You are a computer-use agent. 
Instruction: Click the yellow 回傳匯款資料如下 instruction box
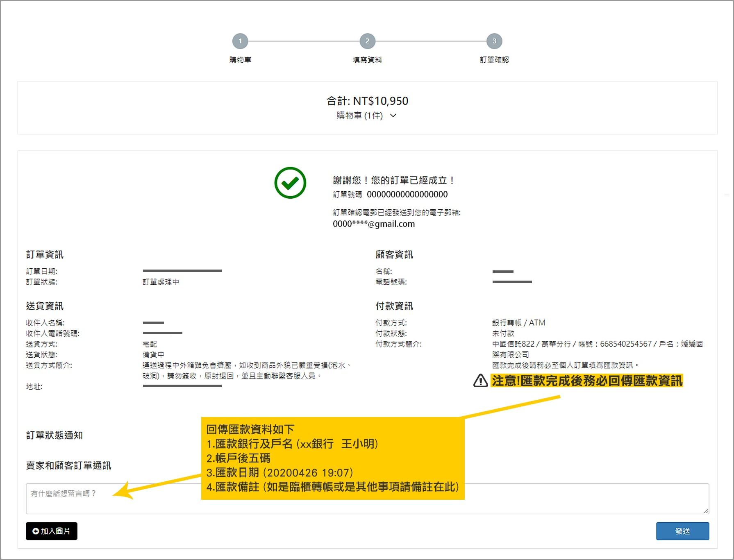(x=332, y=458)
